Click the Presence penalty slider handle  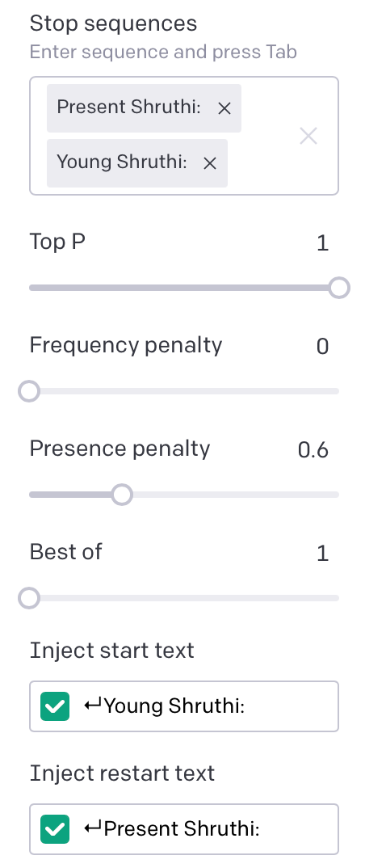point(122,495)
